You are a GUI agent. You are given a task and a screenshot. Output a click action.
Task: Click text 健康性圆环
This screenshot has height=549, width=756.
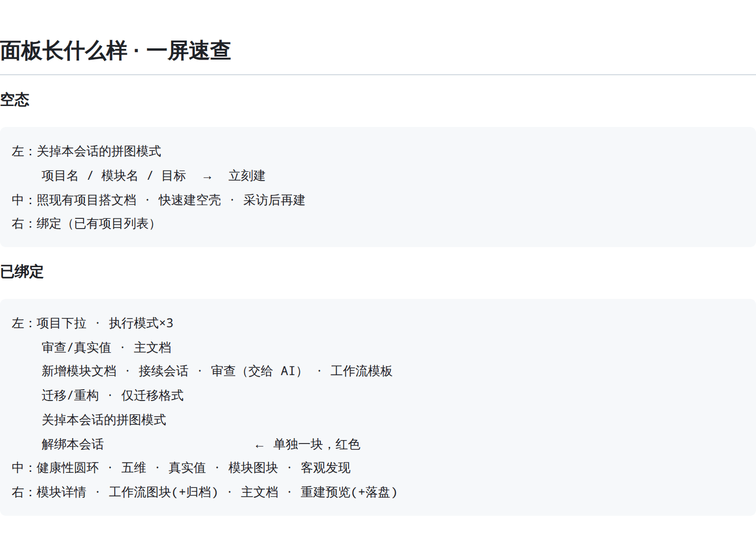pos(68,468)
